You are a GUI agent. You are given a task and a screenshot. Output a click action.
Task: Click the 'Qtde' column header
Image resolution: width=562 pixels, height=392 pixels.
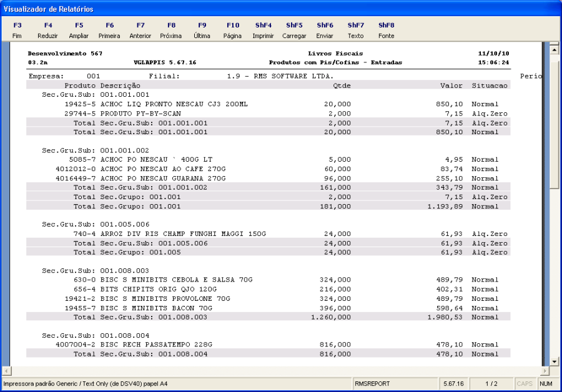[x=342, y=86]
